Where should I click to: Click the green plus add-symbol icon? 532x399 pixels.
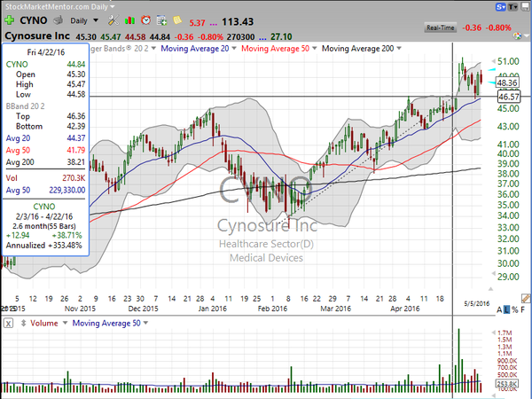click(9, 20)
